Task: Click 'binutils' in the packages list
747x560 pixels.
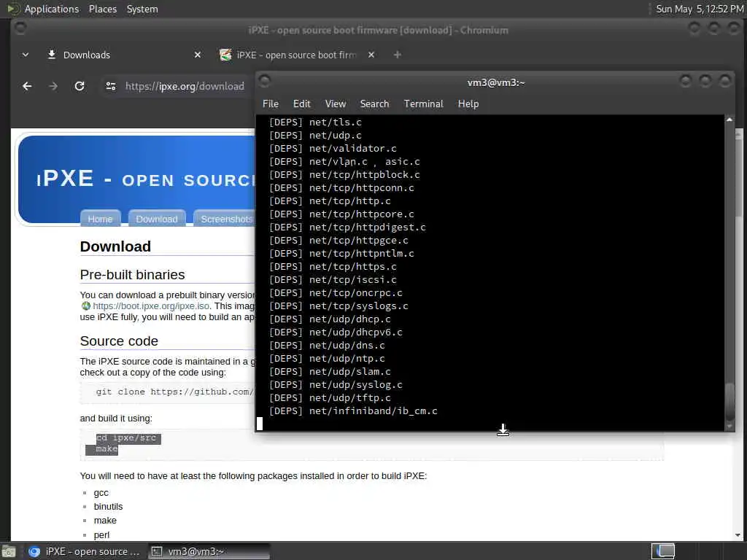Action: [x=108, y=507]
